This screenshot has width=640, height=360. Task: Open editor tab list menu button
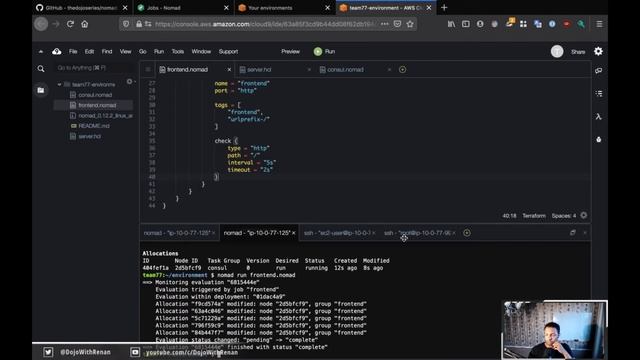(x=148, y=69)
